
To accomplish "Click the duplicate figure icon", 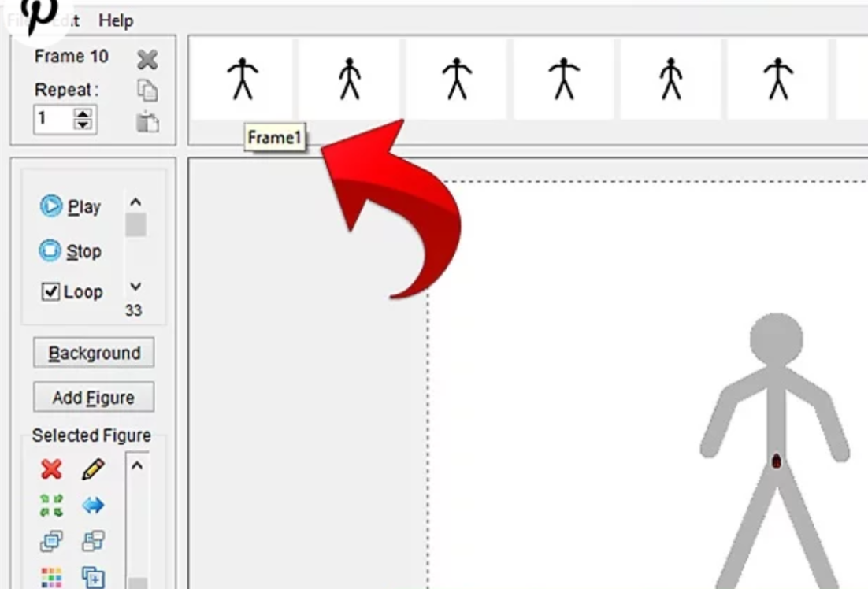I will tap(92, 577).
